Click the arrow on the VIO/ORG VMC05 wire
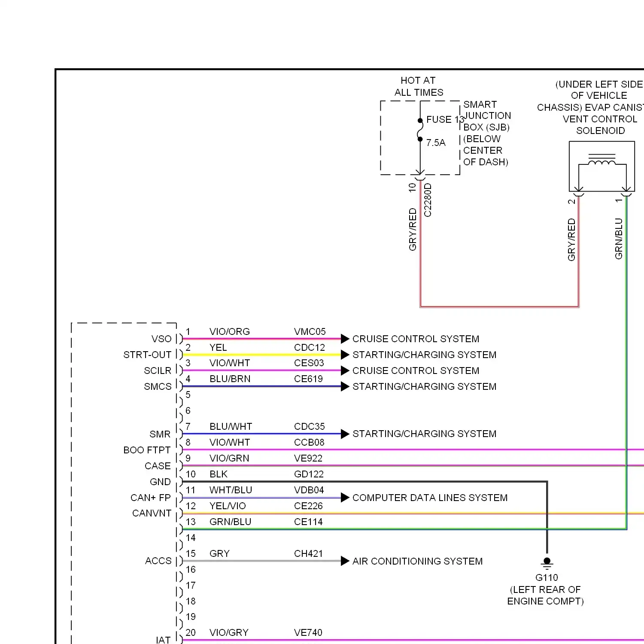This screenshot has width=644, height=644. click(345, 339)
